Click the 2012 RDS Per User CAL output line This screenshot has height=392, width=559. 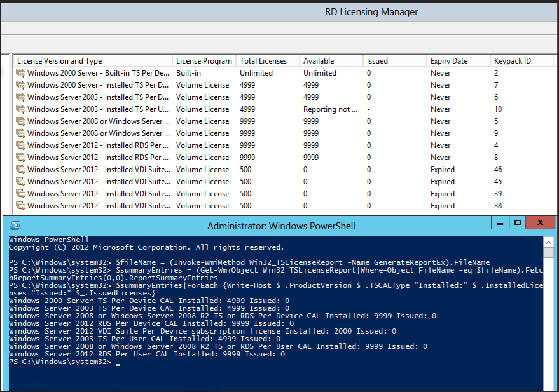pyautogui.click(x=147, y=354)
